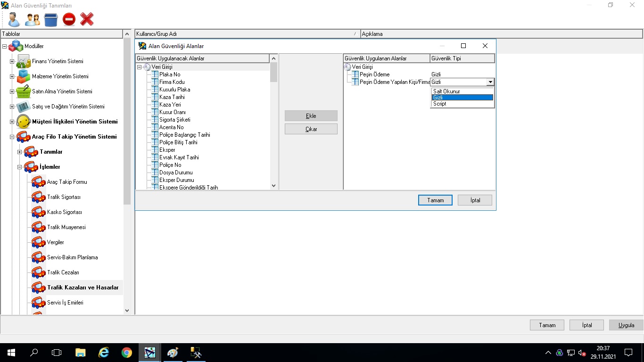Expand Finans Yönetim Sistemi node
Screen dimensions: 644x362
pos(12,61)
